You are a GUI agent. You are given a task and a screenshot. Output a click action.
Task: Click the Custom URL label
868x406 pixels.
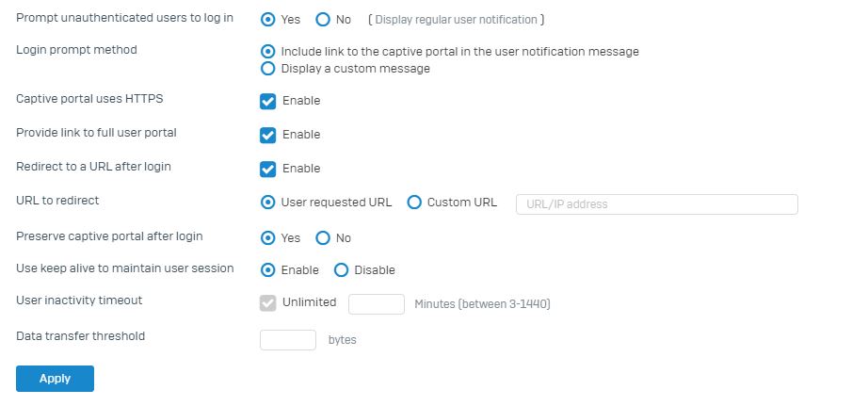pyautogui.click(x=461, y=203)
